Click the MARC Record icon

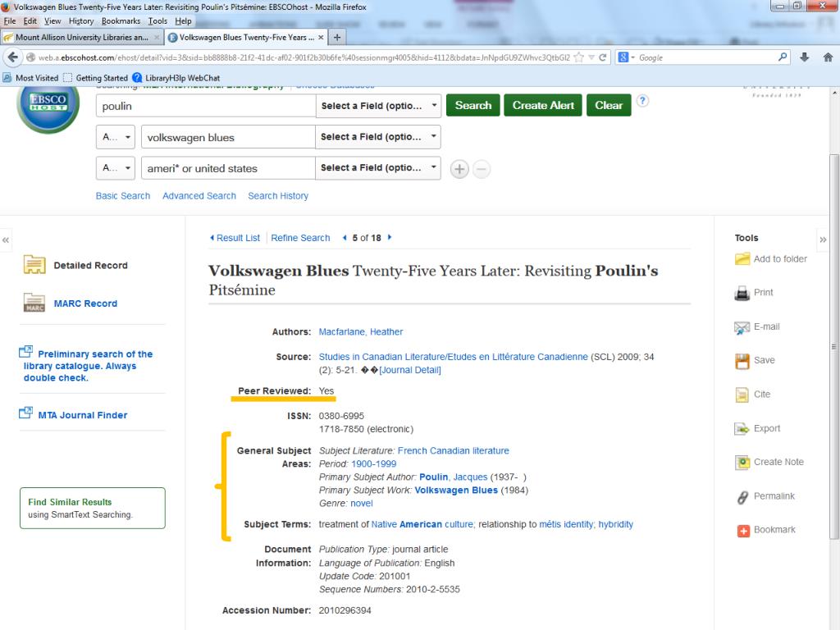[x=34, y=303]
